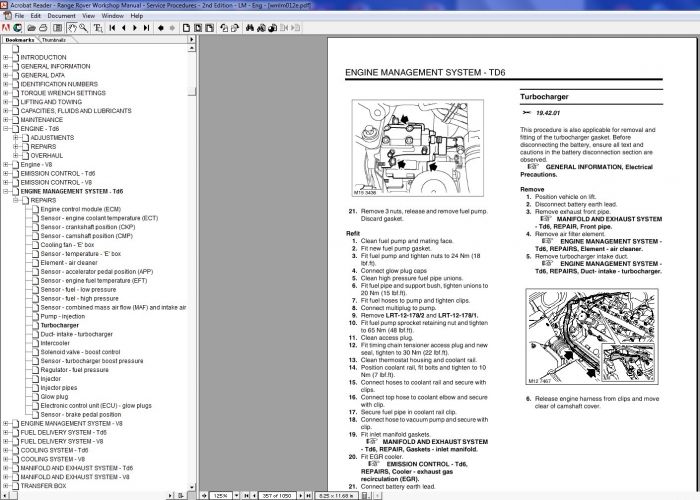Toggle the navigation pane toolbar icon
Viewport: 700px width, 500px height.
tap(58, 28)
